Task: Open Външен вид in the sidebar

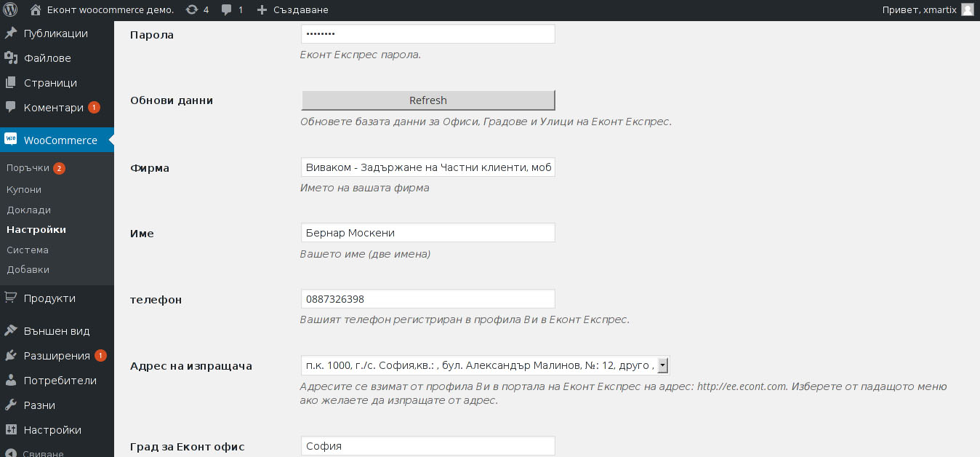Action: 57,331
